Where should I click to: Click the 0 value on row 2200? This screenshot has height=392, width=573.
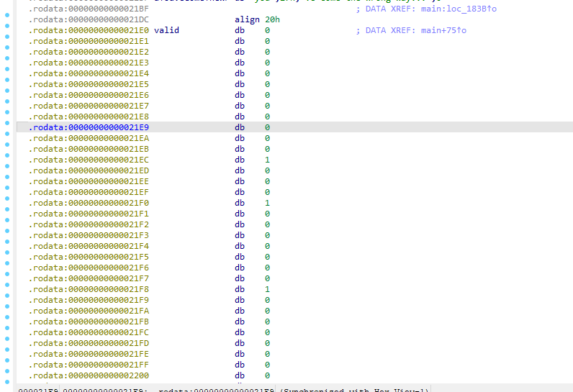pos(268,375)
